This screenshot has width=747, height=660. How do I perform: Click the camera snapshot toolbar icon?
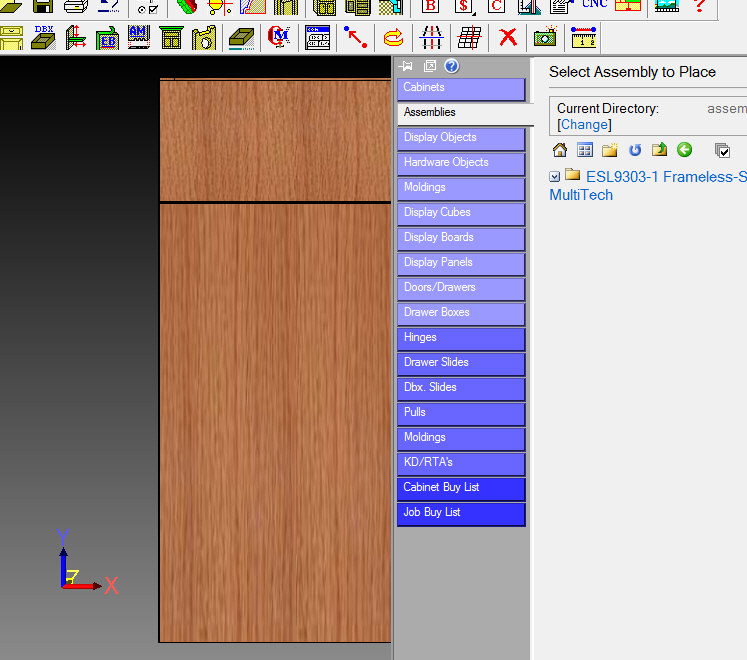click(x=544, y=38)
